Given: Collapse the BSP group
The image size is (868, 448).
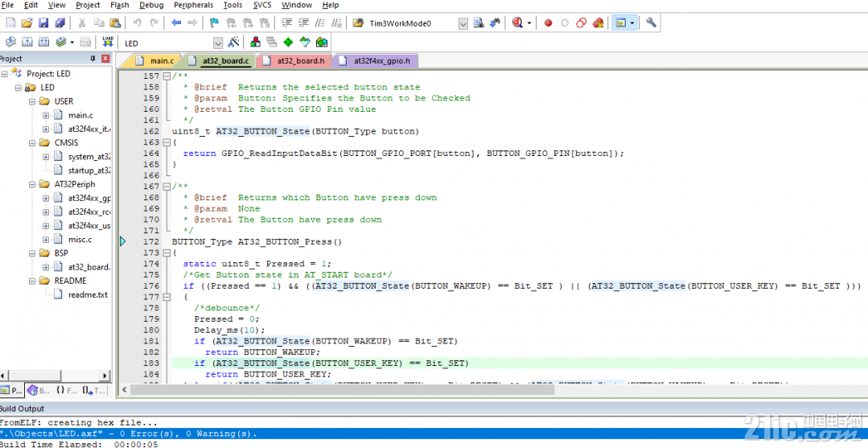Looking at the screenshot, I should click(32, 253).
